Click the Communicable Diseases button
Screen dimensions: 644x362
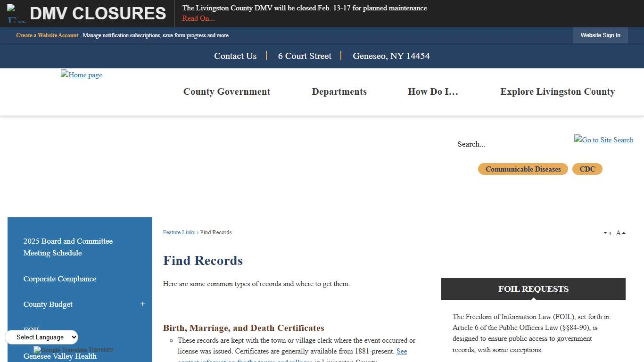(x=522, y=169)
